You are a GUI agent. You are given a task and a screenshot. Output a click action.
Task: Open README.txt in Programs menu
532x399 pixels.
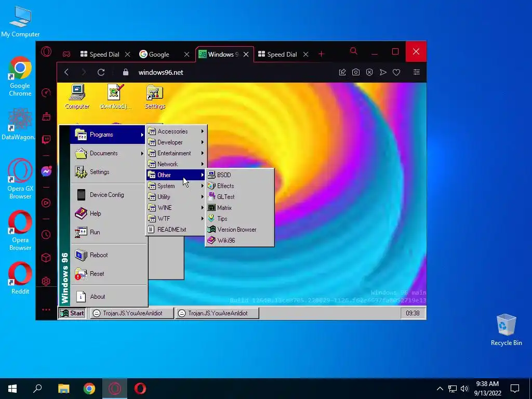[177, 229]
